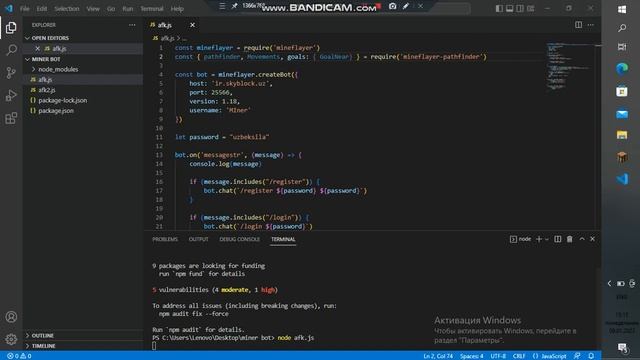
Task: Open package.json file
Action: (83, 111)
